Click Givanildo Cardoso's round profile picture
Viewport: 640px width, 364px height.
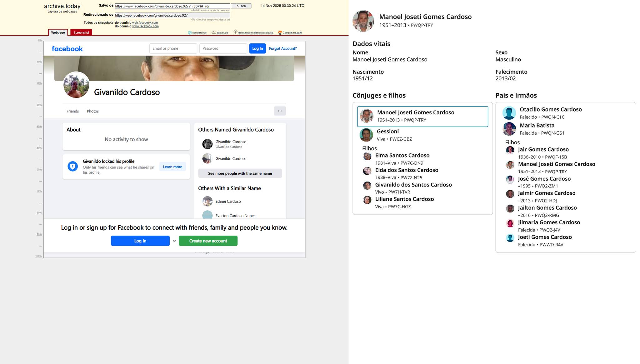[76, 85]
